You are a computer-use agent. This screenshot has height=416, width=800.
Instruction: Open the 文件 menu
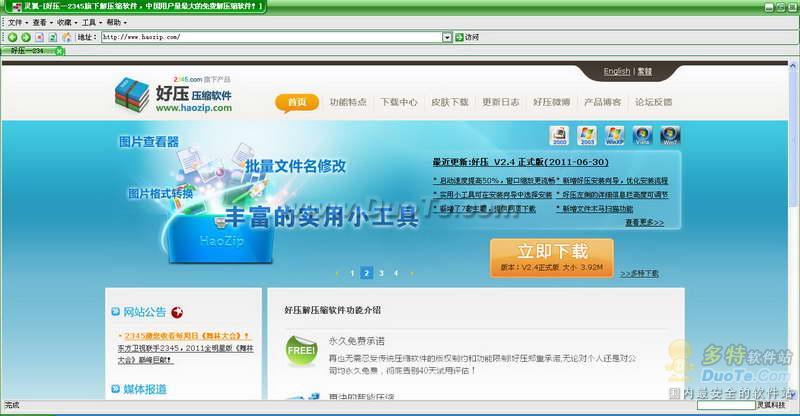pos(15,21)
